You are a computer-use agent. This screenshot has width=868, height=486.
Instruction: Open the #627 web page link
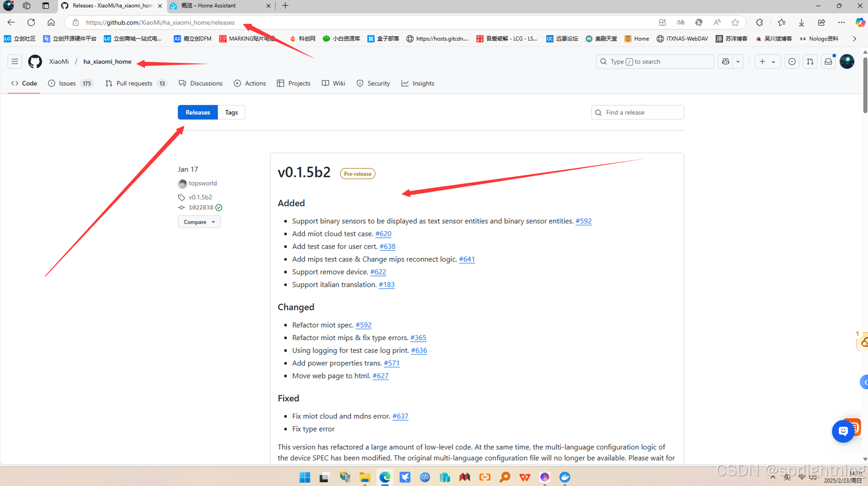point(380,376)
